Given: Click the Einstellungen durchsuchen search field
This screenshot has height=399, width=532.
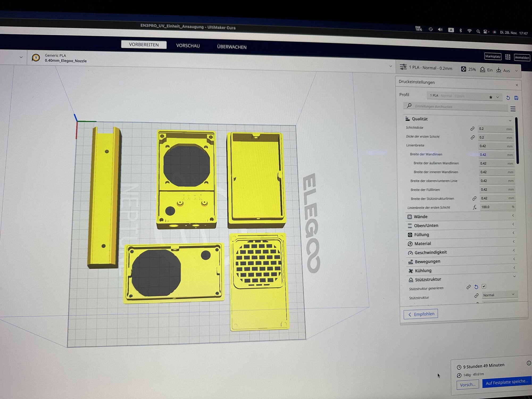Looking at the screenshot, I should pos(455,106).
